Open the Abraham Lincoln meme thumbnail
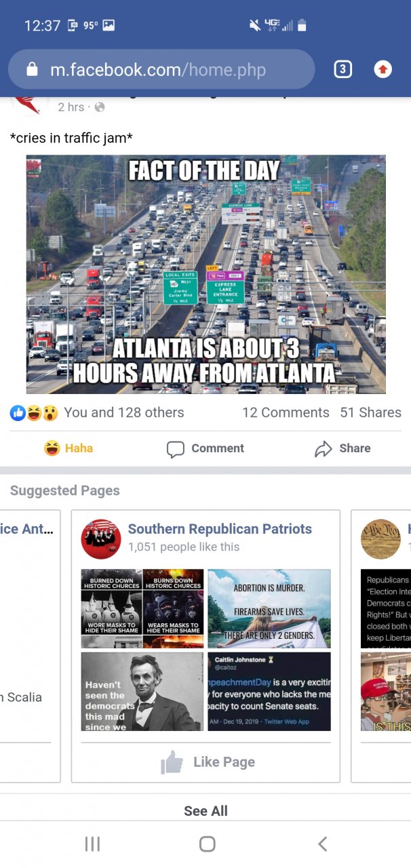Screen dimensions: 411x868 point(142,691)
